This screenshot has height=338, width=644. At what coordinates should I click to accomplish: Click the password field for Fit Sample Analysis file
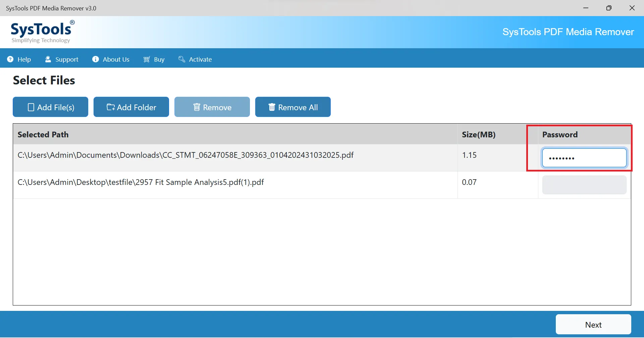tap(584, 185)
